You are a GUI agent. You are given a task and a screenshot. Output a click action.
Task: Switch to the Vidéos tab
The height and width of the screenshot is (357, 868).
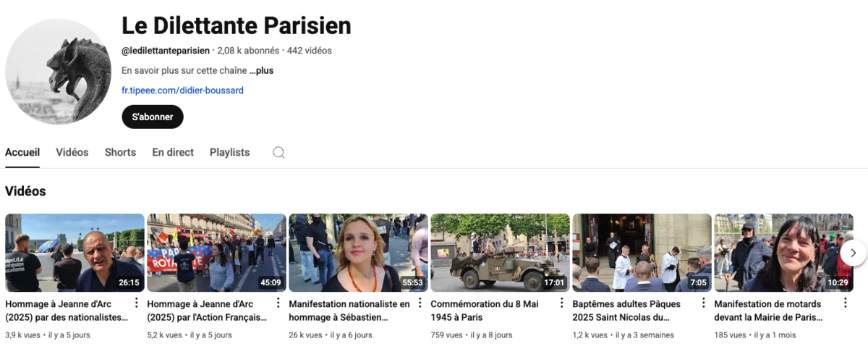pyautogui.click(x=72, y=152)
